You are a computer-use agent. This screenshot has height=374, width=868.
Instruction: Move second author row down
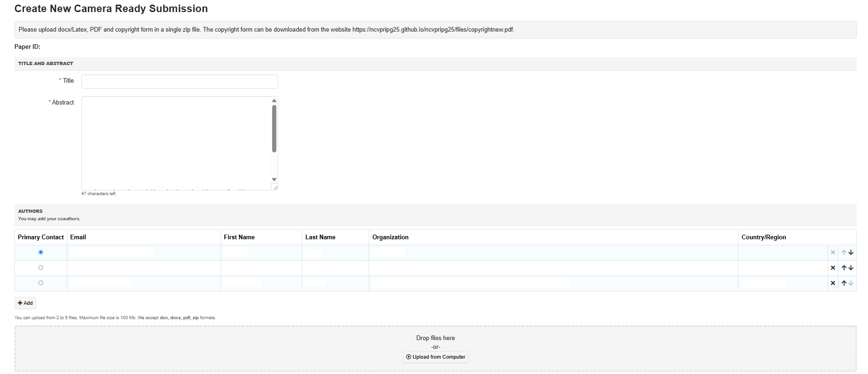[851, 268]
